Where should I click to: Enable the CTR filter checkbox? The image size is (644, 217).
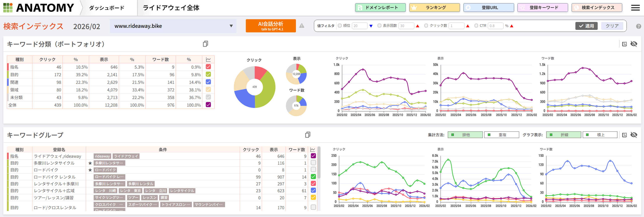[476, 26]
